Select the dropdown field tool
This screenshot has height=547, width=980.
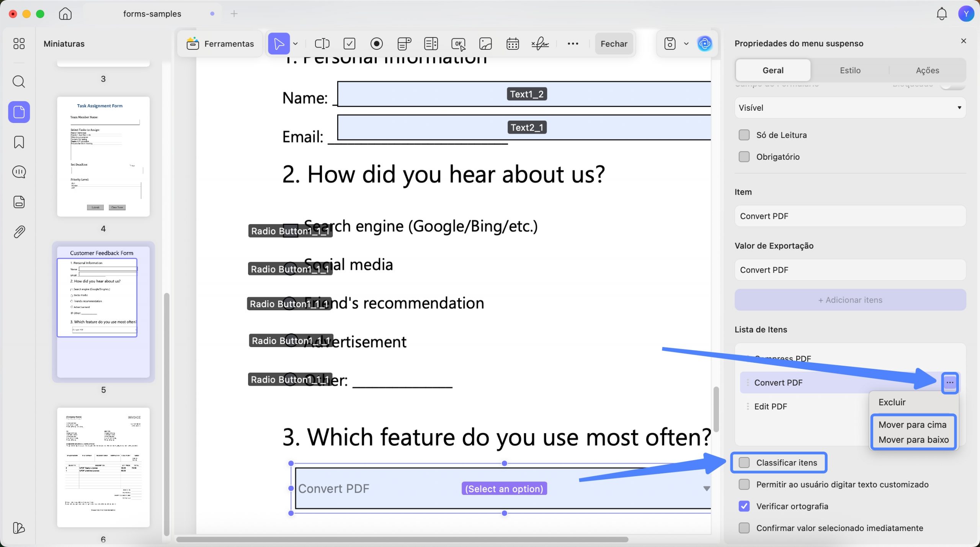404,44
